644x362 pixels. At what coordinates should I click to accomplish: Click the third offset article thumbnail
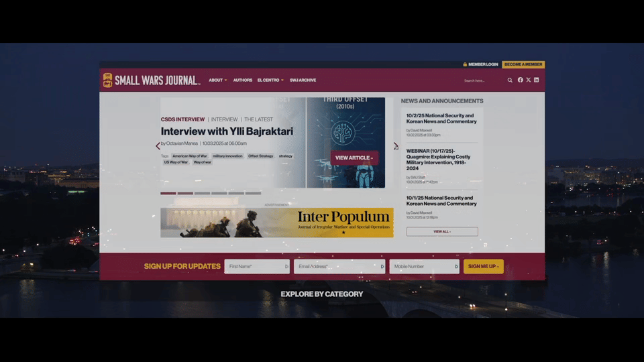tap(345, 142)
